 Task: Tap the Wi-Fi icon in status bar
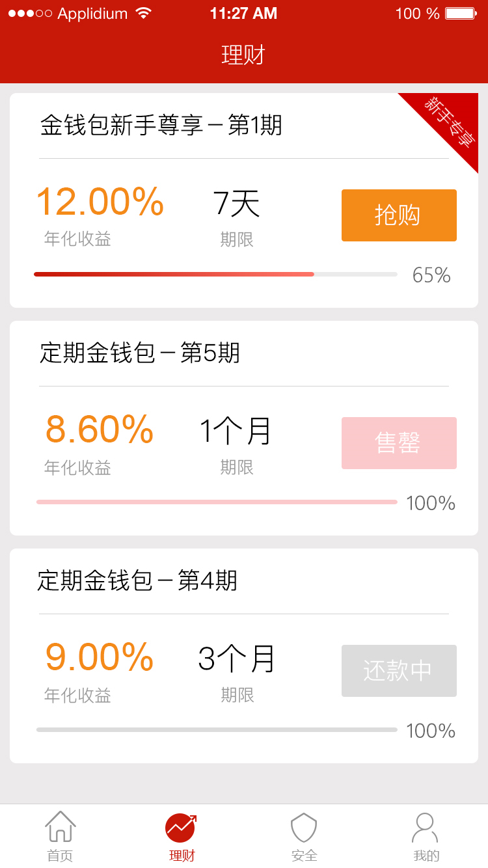point(143,13)
